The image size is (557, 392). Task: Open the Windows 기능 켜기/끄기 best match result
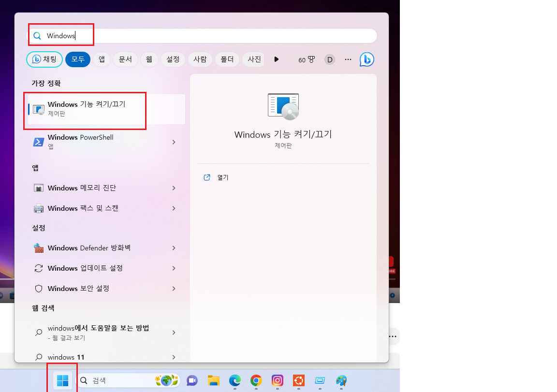click(x=106, y=109)
